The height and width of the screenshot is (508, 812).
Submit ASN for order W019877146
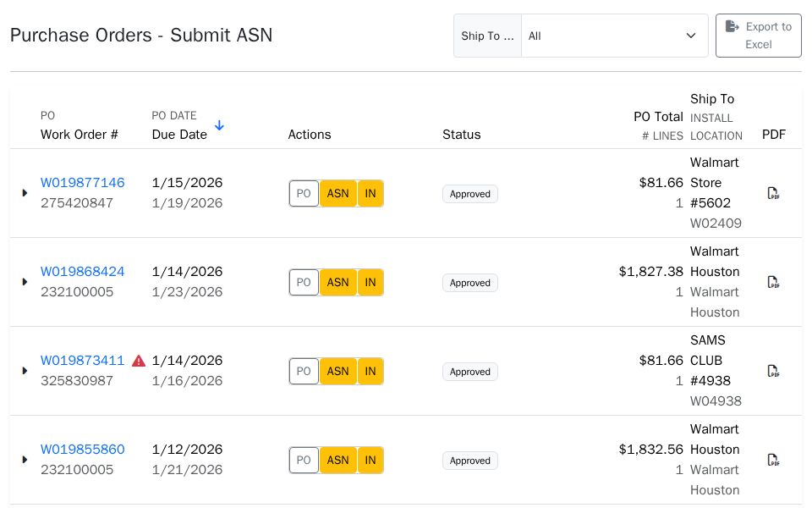(x=337, y=193)
